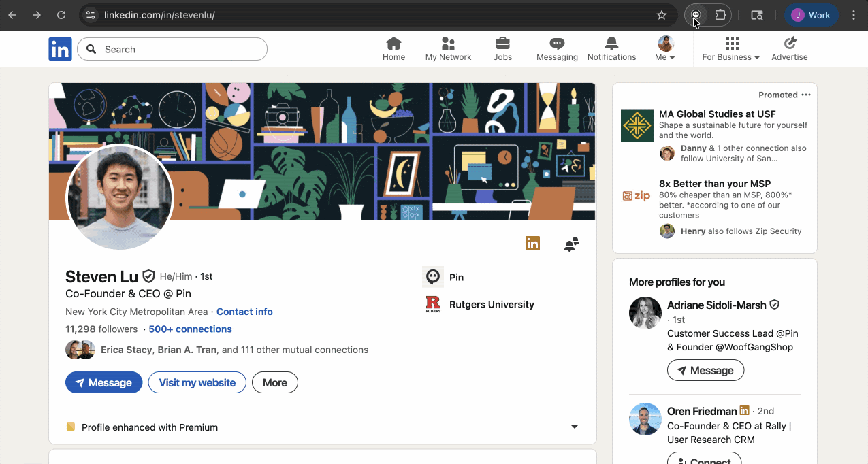
Task: Click the LinkedIn Search field
Action: click(x=172, y=49)
